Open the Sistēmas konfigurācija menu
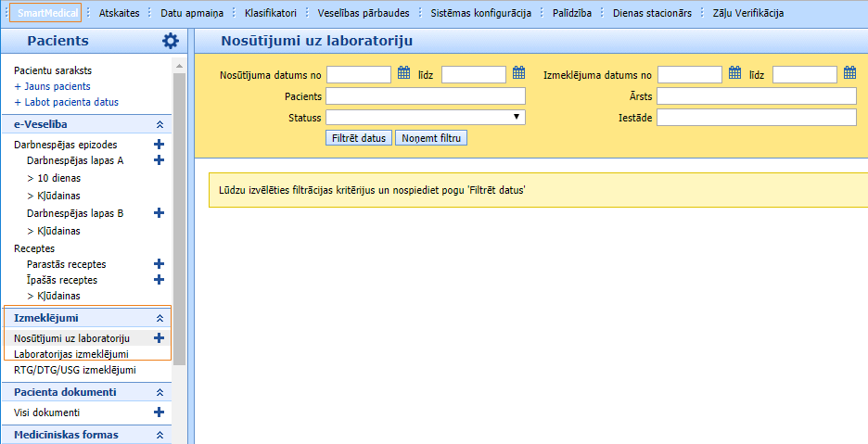The height and width of the screenshot is (444, 868). coord(480,13)
